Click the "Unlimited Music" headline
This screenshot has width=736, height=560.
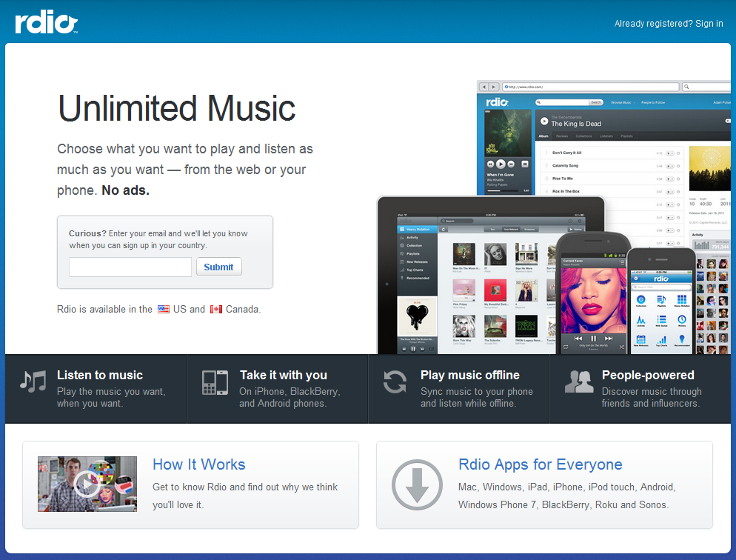coord(176,108)
